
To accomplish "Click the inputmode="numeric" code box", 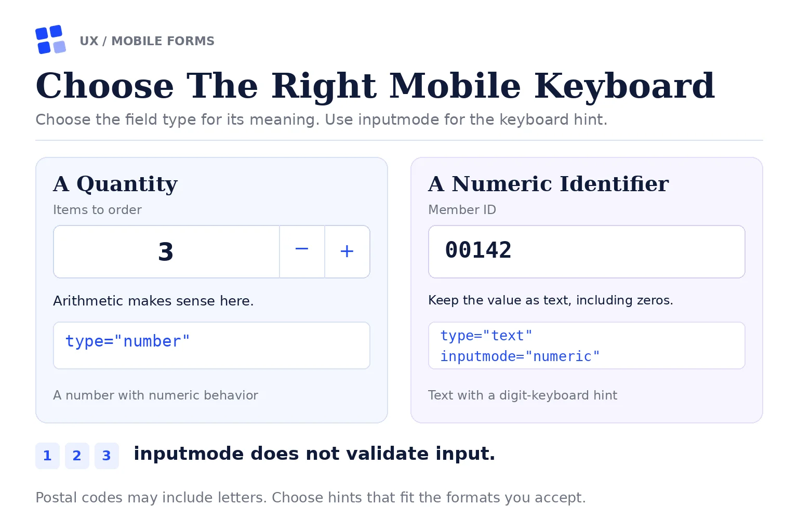I will pos(587,345).
